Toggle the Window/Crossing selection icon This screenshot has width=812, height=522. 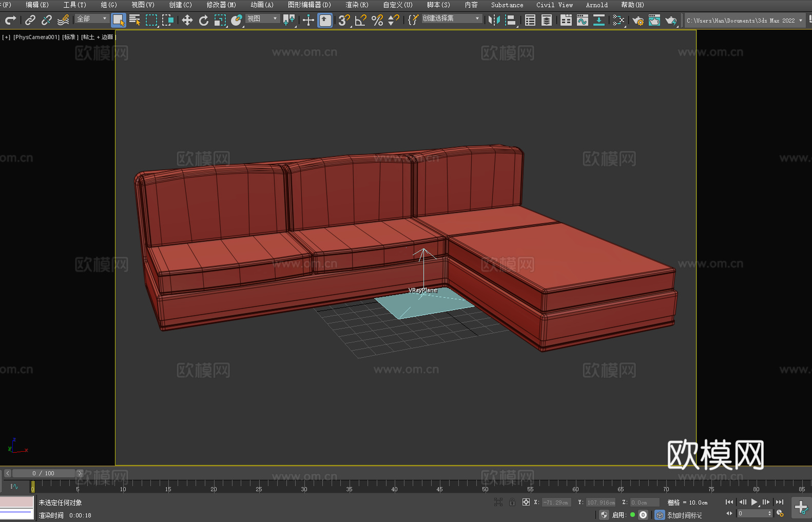tap(168, 20)
